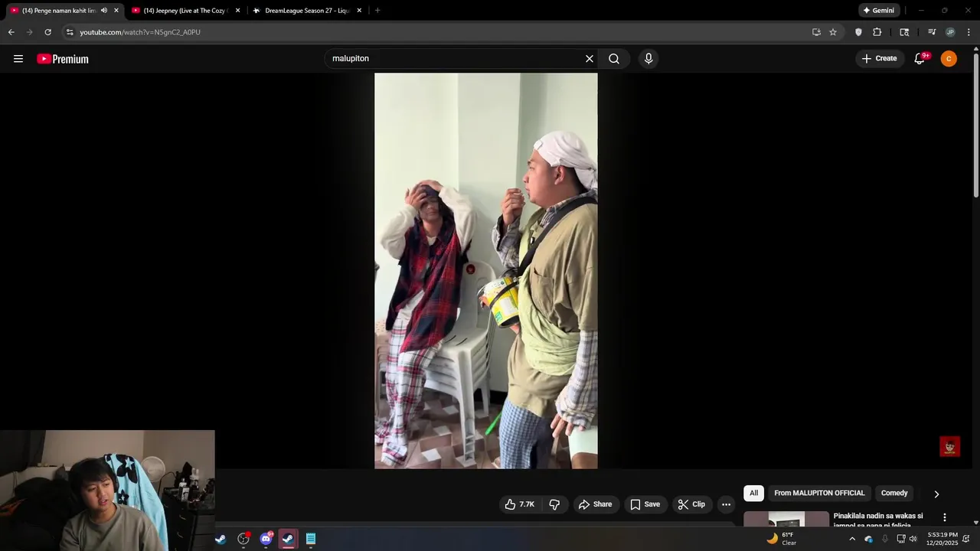Open the Create menu

click(879, 59)
